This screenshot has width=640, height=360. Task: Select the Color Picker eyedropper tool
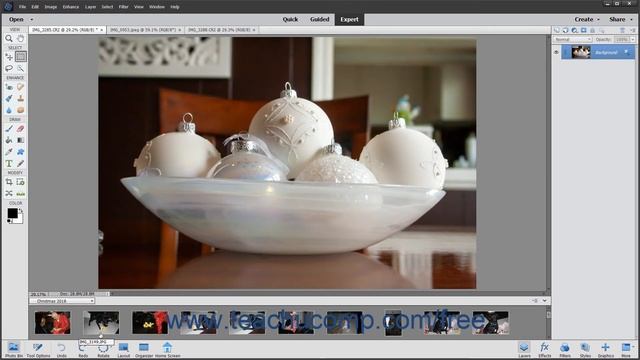click(x=9, y=152)
